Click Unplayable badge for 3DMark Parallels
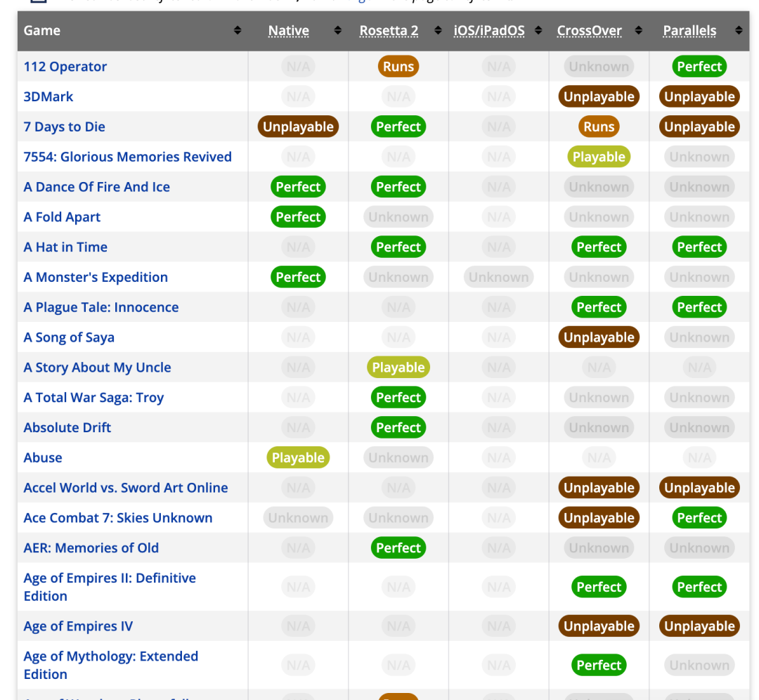The width and height of the screenshot is (759, 700). coord(699,96)
